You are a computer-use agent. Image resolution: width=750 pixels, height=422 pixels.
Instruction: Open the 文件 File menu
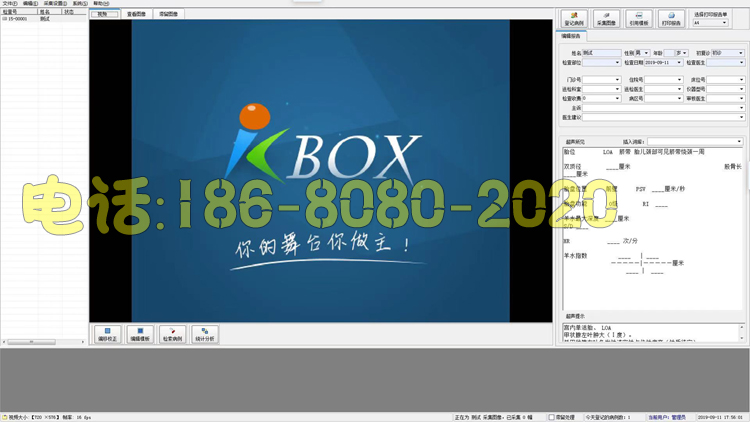[x=10, y=3]
